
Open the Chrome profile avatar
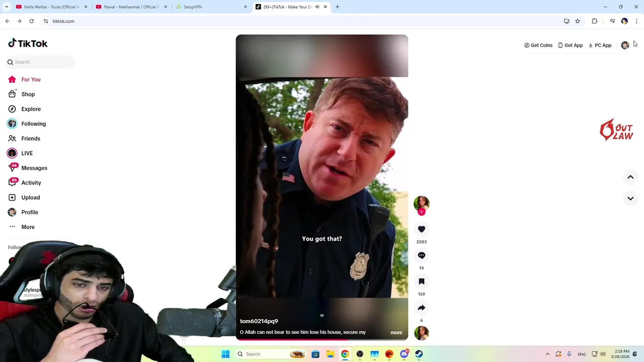(x=624, y=21)
